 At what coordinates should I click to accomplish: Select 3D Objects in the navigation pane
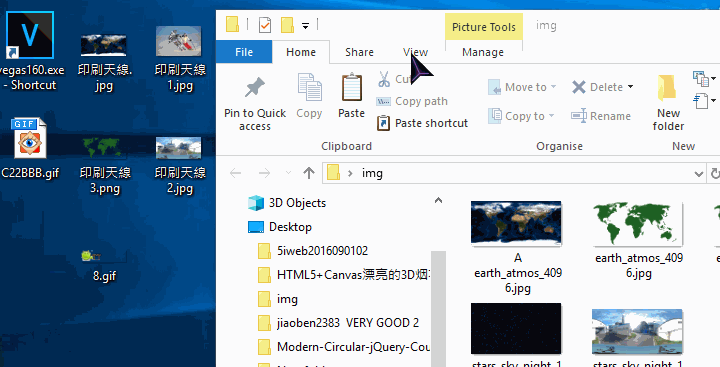(x=287, y=203)
